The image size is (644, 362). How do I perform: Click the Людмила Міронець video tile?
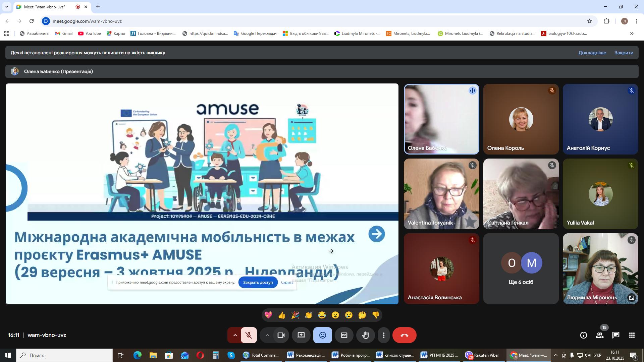coord(600,268)
